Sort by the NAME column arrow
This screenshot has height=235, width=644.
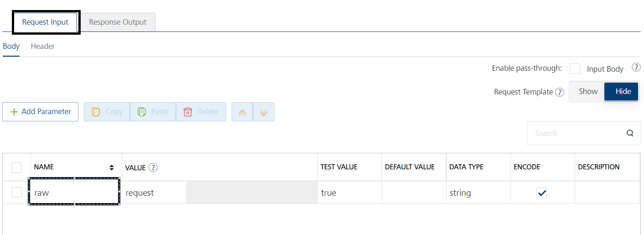[x=112, y=167]
